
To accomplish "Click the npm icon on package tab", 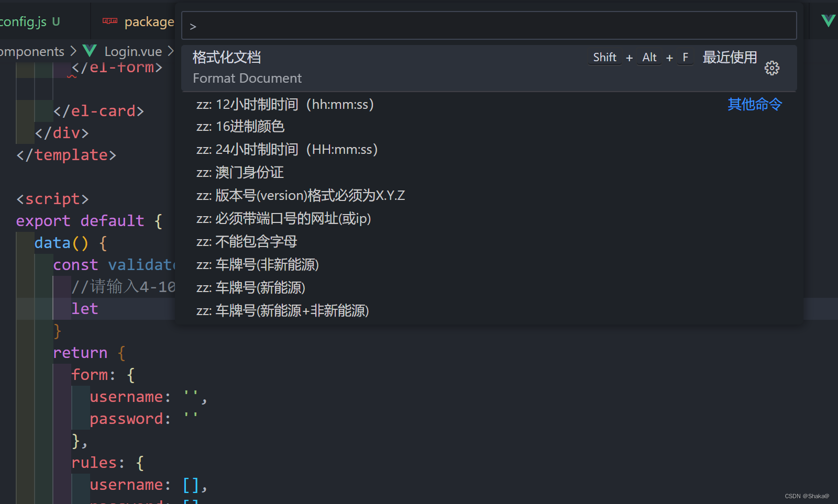I will tap(110, 21).
